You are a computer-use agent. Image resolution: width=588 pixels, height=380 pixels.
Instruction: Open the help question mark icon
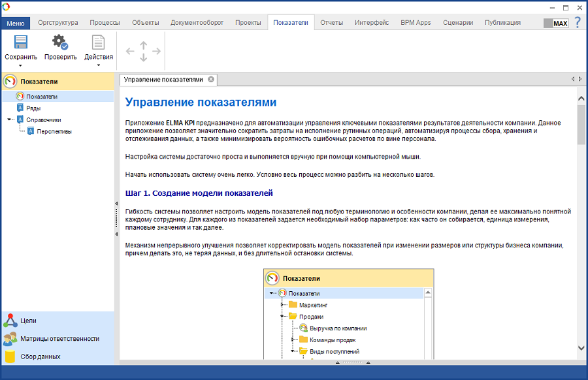pos(578,22)
